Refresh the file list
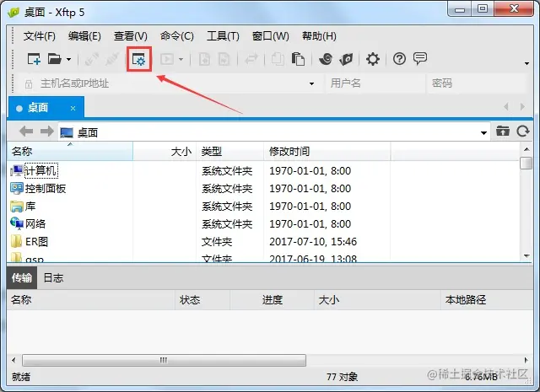This screenshot has width=540, height=392. (523, 132)
